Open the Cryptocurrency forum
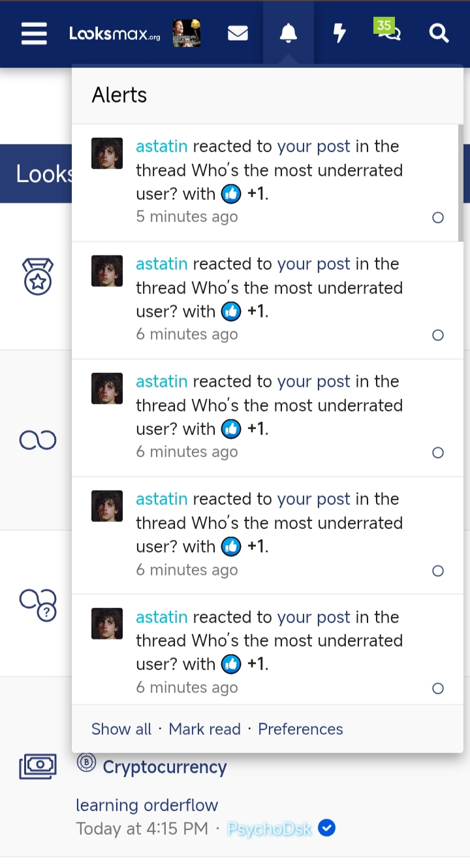This screenshot has height=868, width=470. pyautogui.click(x=164, y=767)
